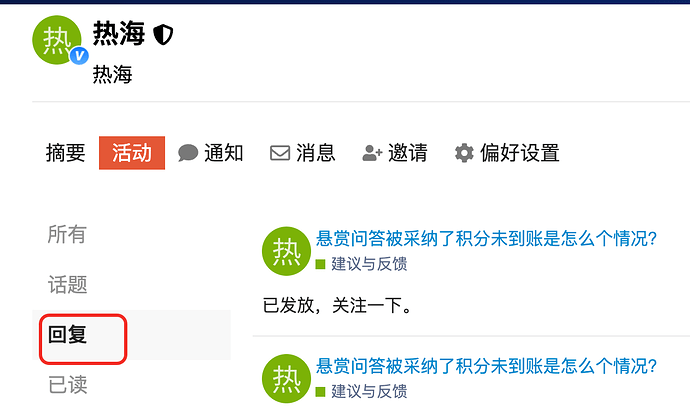690x416 pixels.
Task: Click the envelope 消息 icon
Action: point(280,153)
